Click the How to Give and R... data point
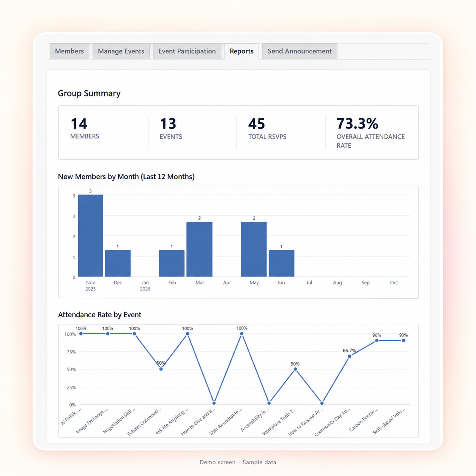The width and height of the screenshot is (476, 476). pos(214,403)
